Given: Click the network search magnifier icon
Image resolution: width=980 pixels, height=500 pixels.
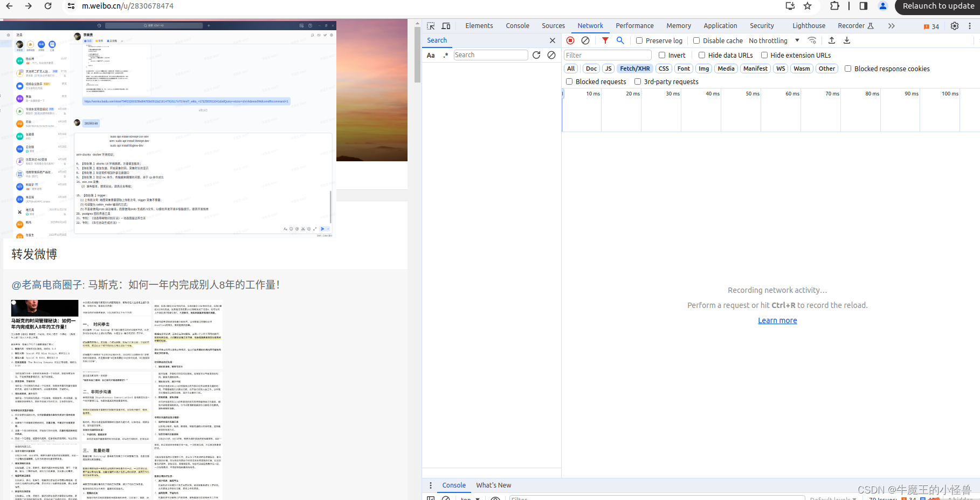Looking at the screenshot, I should 620,40.
